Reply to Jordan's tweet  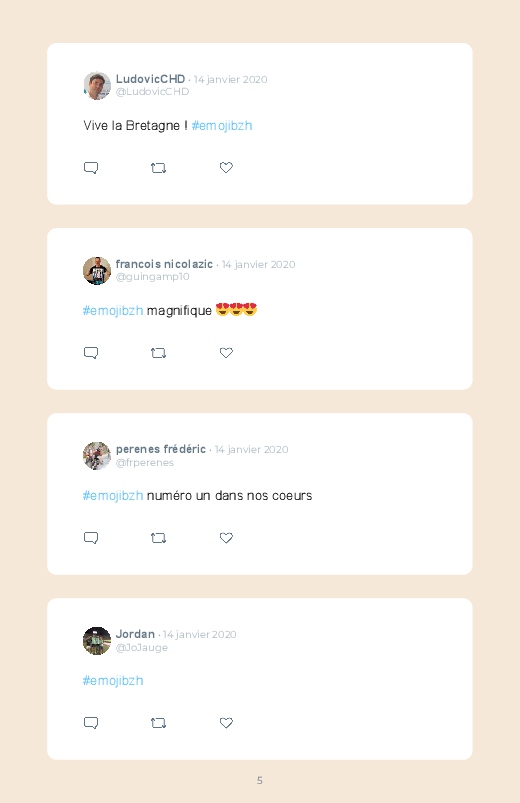91,723
